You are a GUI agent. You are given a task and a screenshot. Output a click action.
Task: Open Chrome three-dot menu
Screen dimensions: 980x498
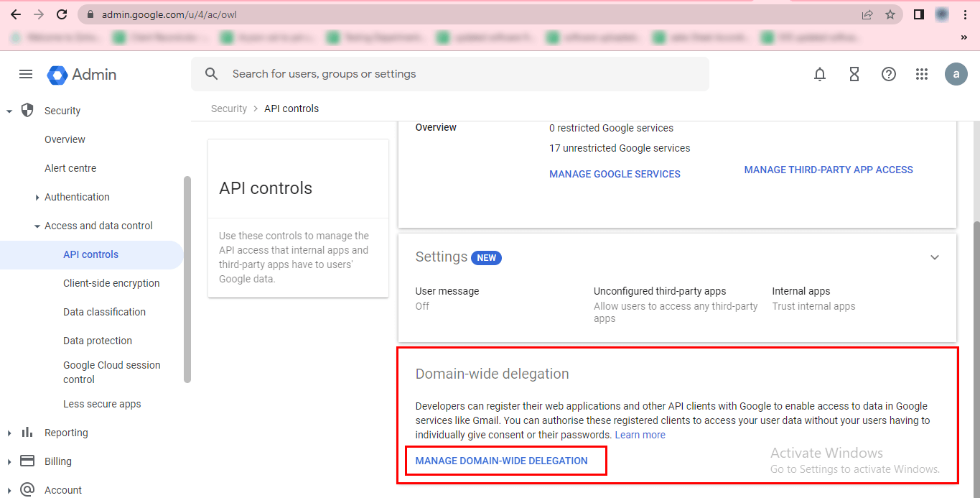[x=965, y=14]
